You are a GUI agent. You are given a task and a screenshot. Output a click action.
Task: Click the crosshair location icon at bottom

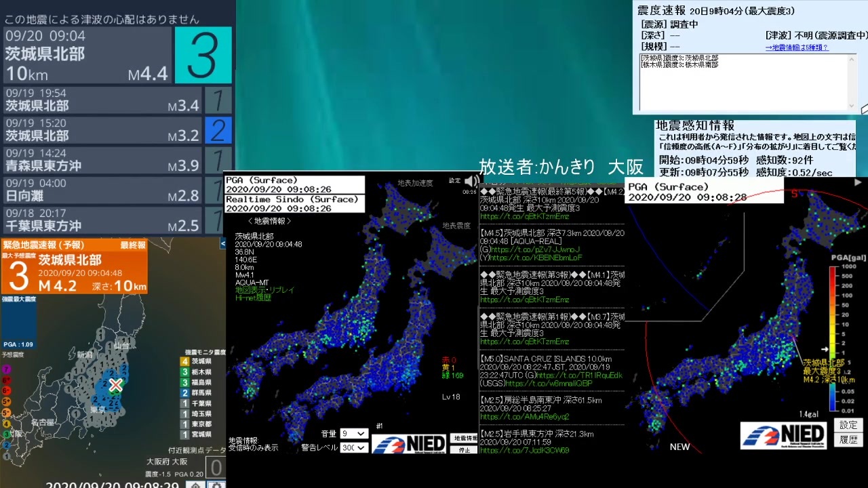(196, 485)
